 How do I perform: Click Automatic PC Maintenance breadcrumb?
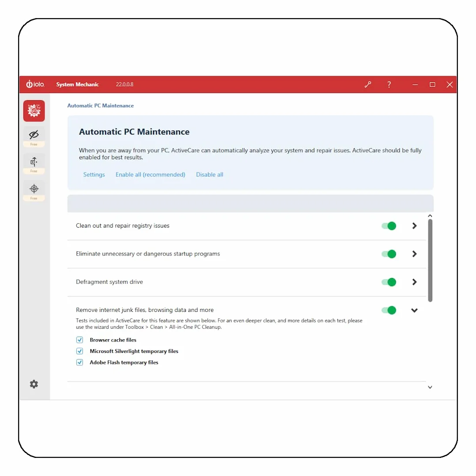click(x=101, y=105)
